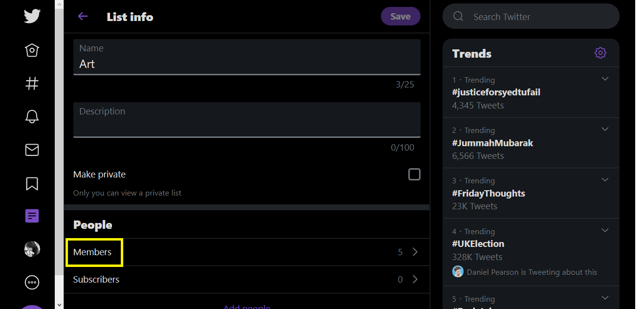
Task: Focus the Search Twitter field
Action: tap(531, 16)
